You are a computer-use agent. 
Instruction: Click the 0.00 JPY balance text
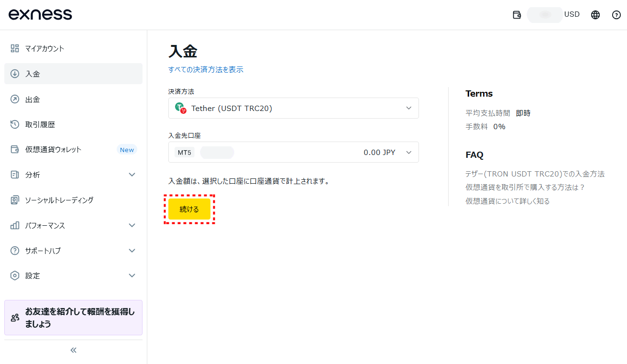click(x=379, y=152)
